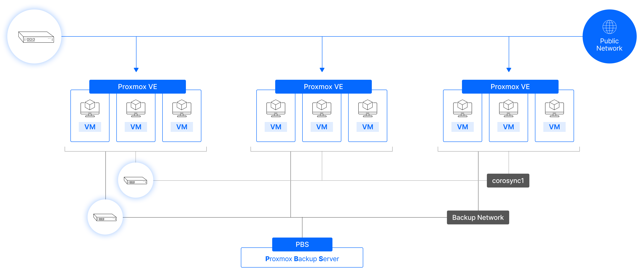Click third VM label in right node
Viewport: 644px width, 277px height.
coord(554,127)
